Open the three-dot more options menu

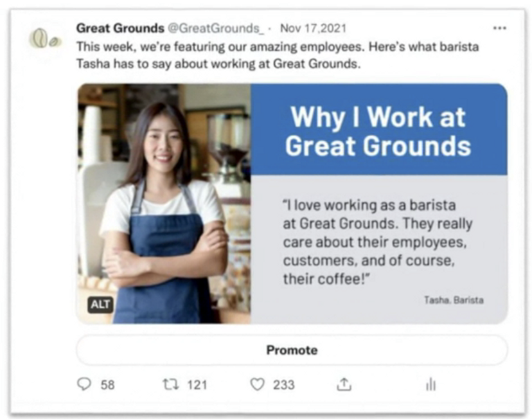tap(500, 28)
